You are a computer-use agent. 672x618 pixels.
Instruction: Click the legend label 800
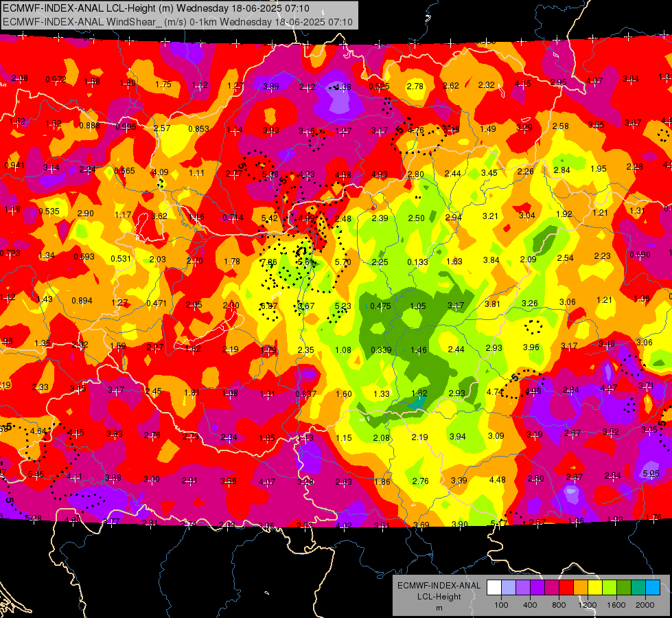point(559,605)
